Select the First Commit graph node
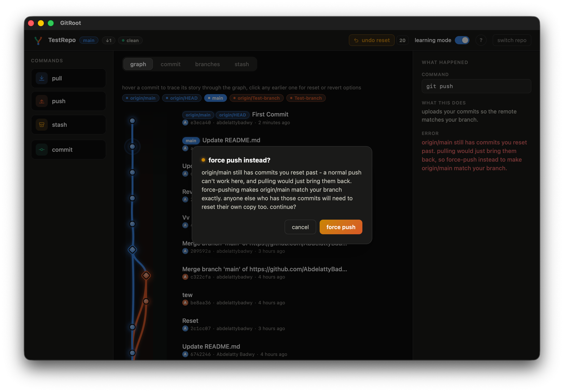 [133, 121]
